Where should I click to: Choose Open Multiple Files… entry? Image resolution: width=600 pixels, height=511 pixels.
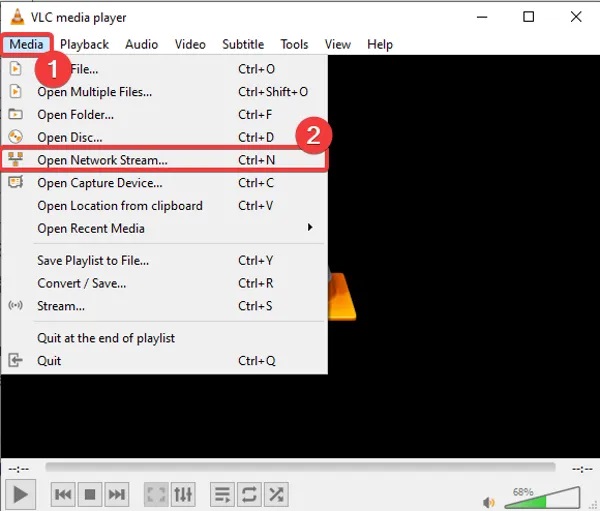point(165,92)
